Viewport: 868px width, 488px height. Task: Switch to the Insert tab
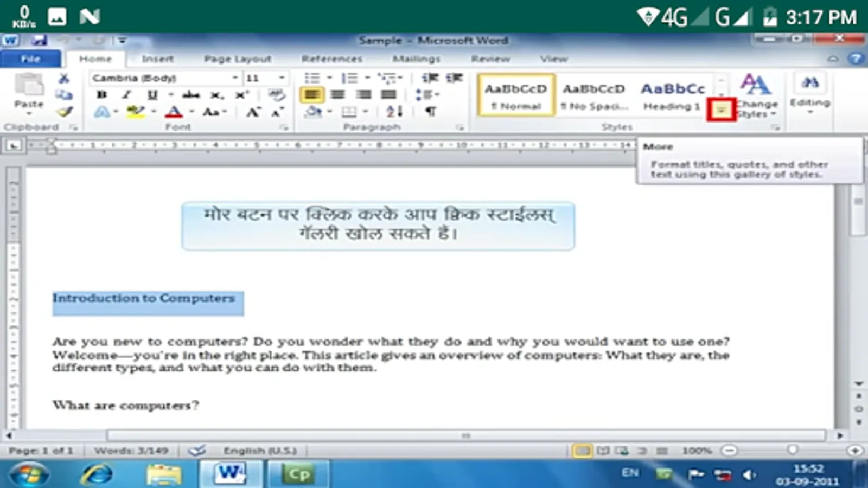point(158,59)
